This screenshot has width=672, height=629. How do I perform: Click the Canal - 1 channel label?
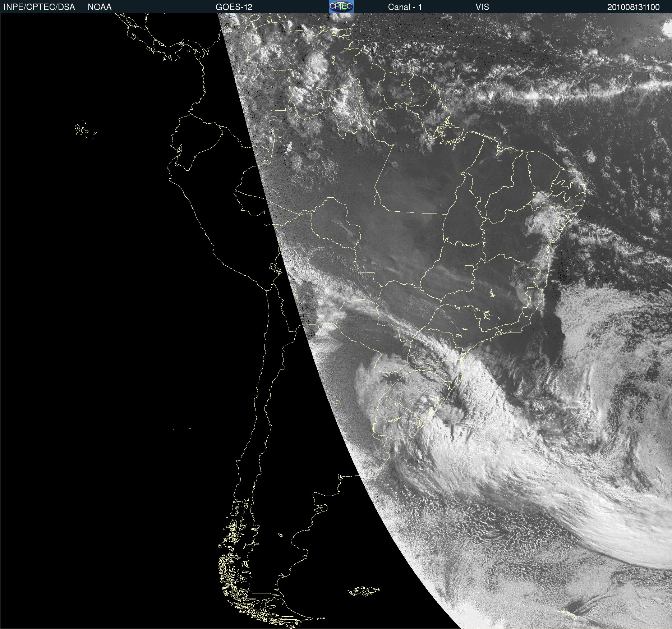(405, 7)
